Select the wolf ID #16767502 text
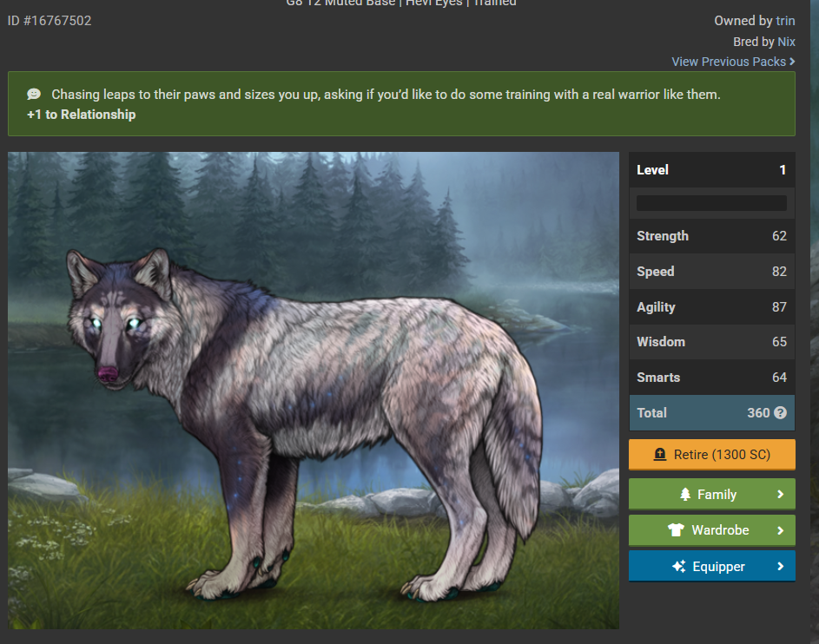 (x=50, y=21)
